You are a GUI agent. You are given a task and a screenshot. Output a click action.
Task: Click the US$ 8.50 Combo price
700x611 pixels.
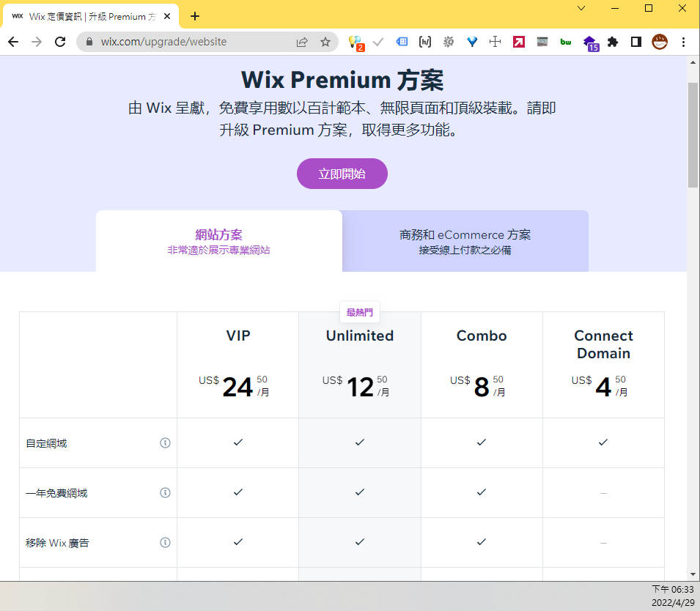[x=478, y=387]
